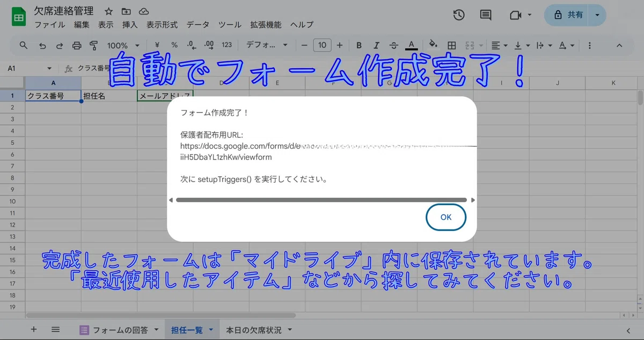Open the 表示 menu
Image resolution: width=644 pixels, height=340 pixels.
click(x=106, y=25)
